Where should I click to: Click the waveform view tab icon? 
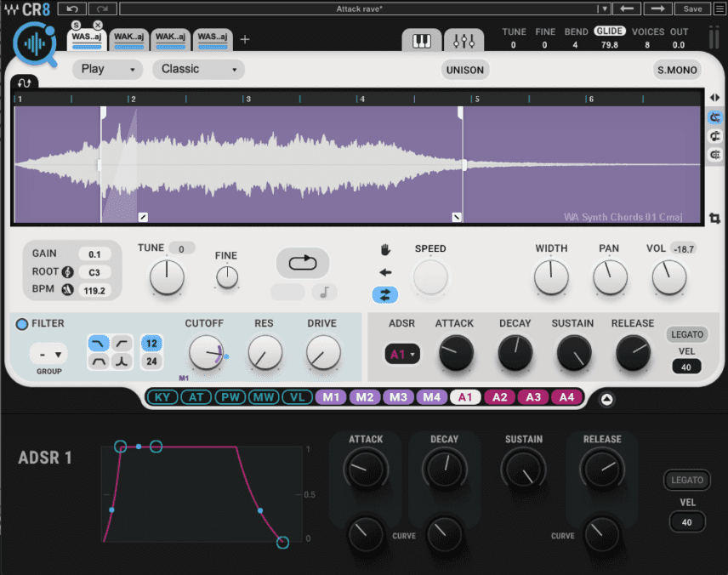pyautogui.click(x=24, y=83)
